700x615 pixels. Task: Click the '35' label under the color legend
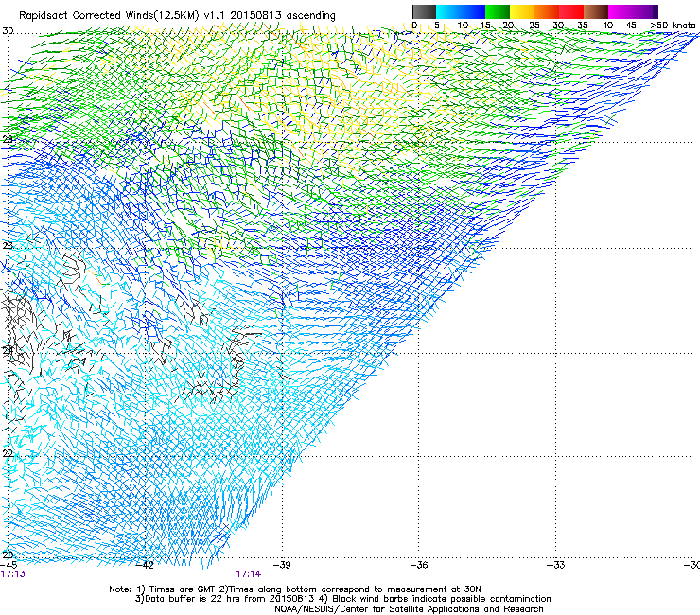coord(583,25)
